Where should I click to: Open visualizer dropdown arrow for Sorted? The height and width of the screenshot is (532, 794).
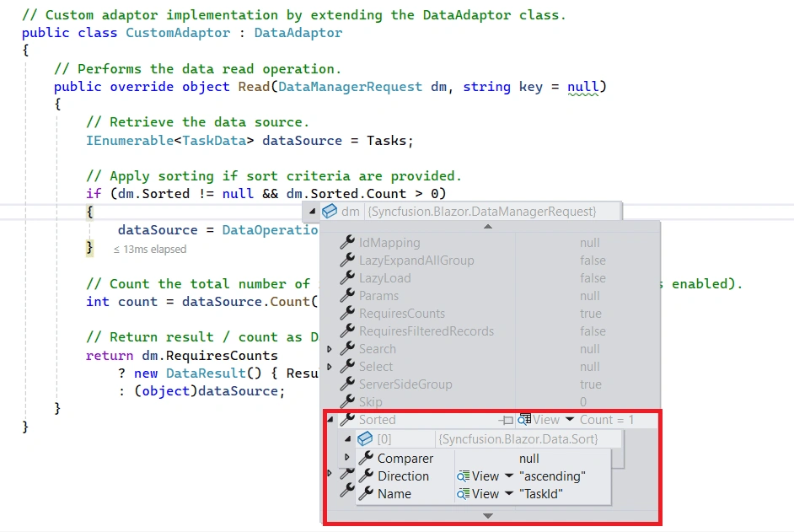[570, 420]
